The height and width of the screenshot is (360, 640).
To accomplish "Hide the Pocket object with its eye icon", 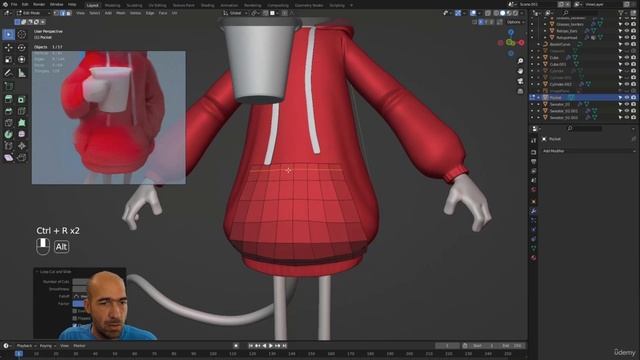I will [x=627, y=98].
